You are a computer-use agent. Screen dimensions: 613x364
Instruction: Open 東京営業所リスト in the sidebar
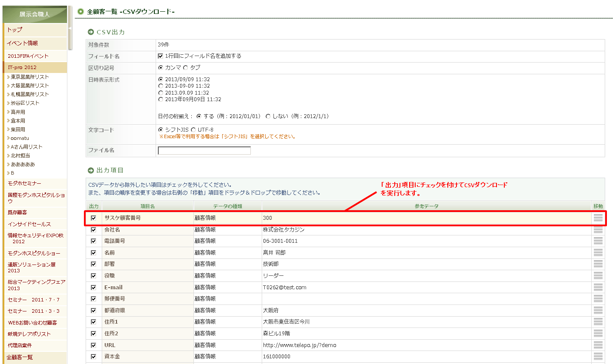point(30,77)
